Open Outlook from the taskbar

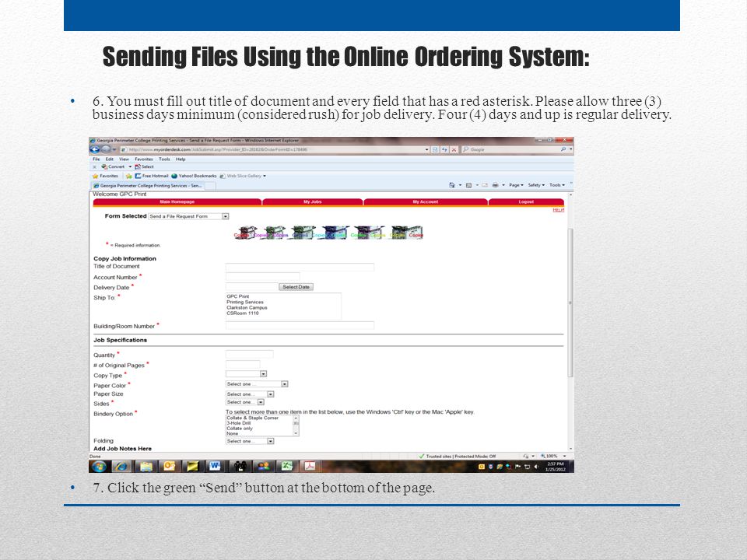pyautogui.click(x=169, y=466)
